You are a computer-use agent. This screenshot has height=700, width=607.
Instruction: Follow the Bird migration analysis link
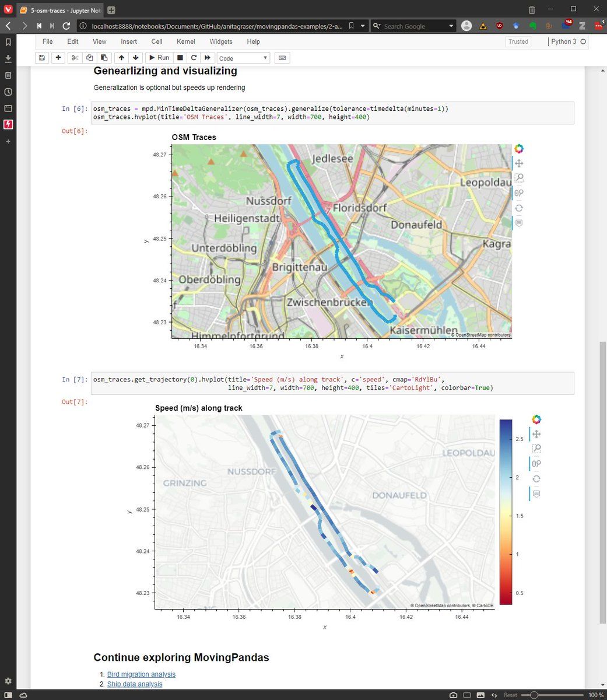click(141, 674)
